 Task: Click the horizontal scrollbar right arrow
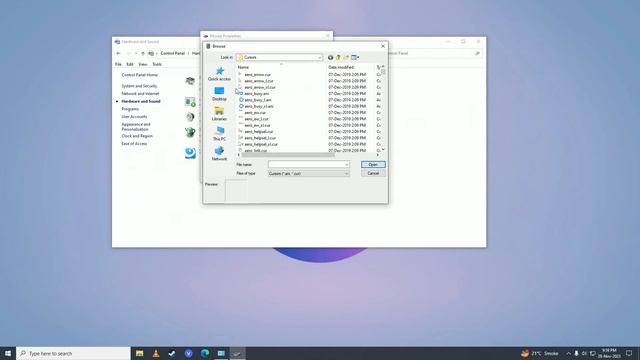[x=377, y=155]
